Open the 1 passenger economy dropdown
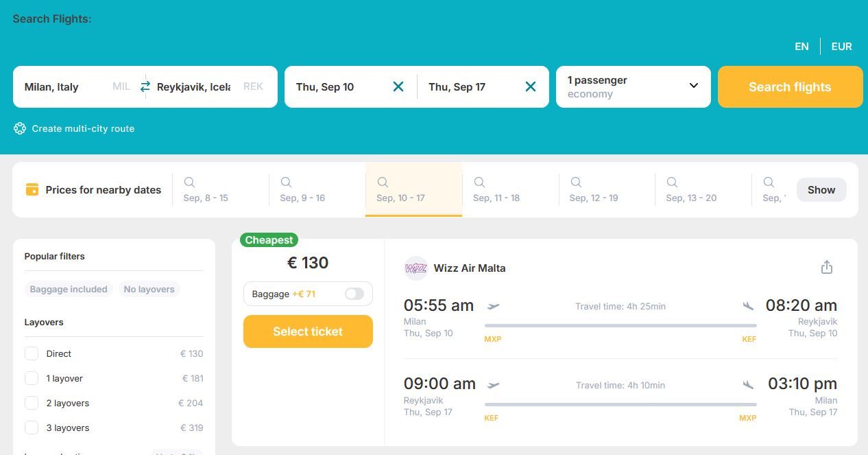 tap(634, 86)
